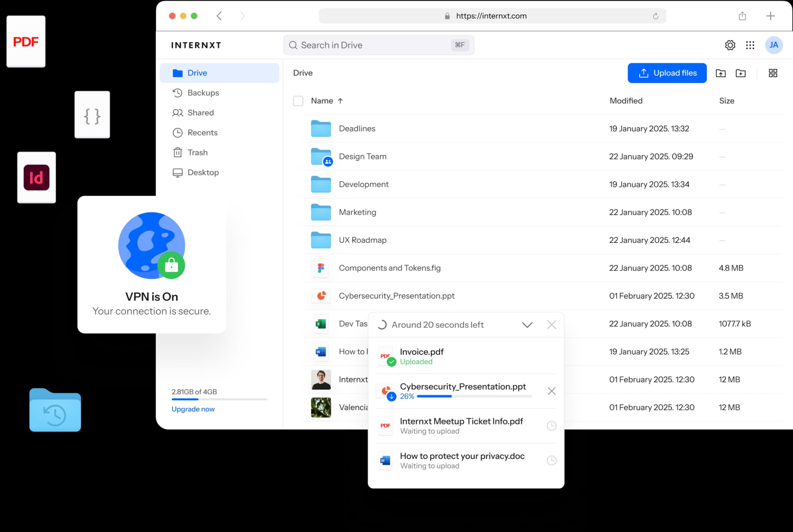The width and height of the screenshot is (793, 532).
Task: Reverse the Name sort order arrow
Action: pos(340,101)
